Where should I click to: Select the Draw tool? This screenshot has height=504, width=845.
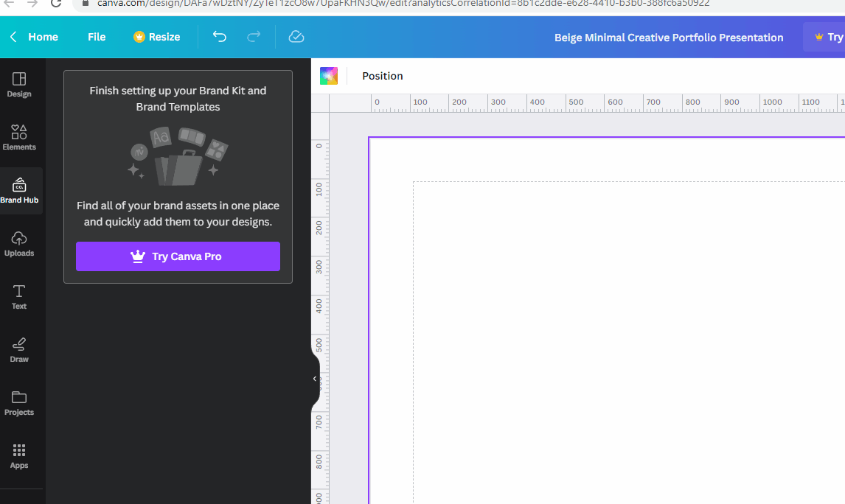click(x=18, y=350)
